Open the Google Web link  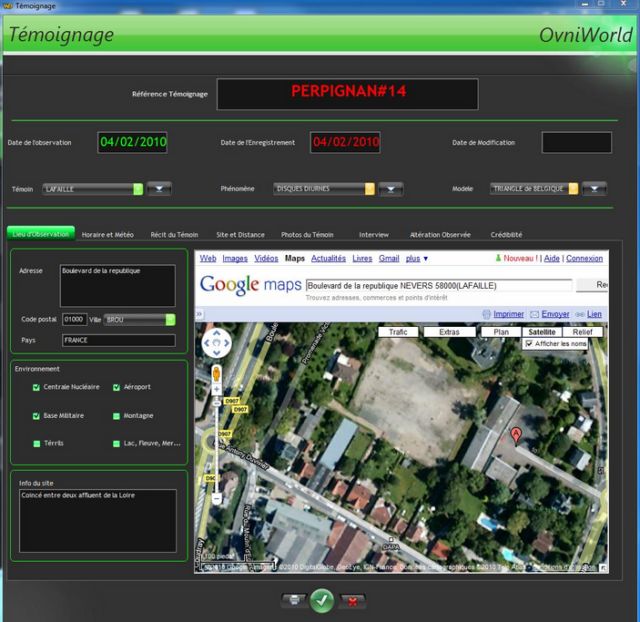pos(208,258)
